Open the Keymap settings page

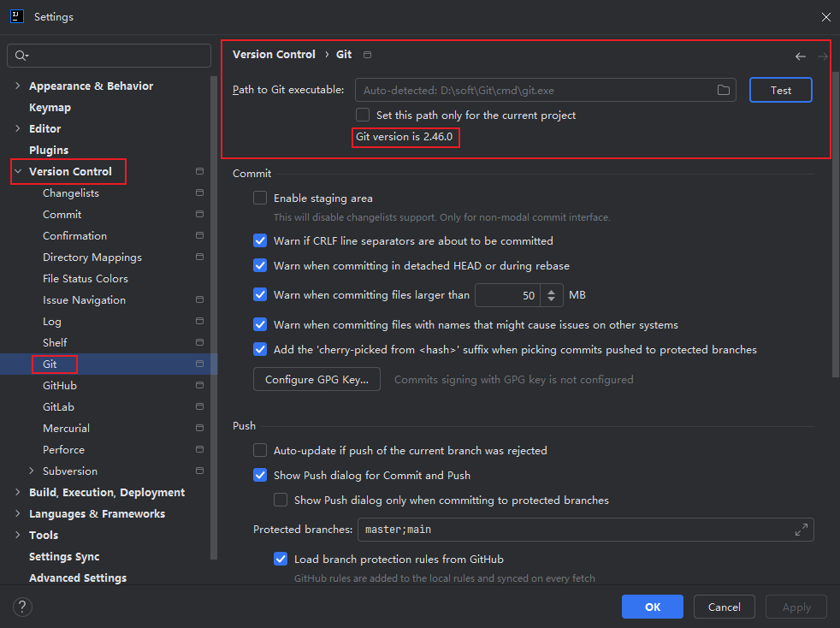pyautogui.click(x=50, y=107)
